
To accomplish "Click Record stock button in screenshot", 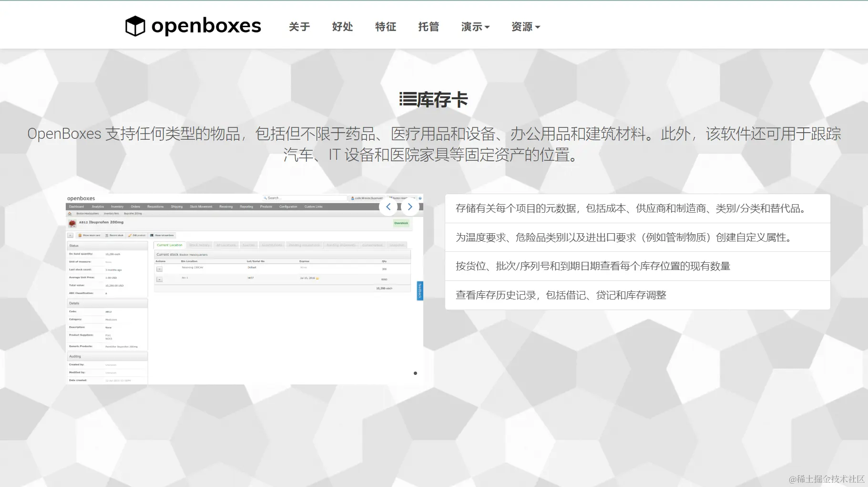I will pos(114,235).
